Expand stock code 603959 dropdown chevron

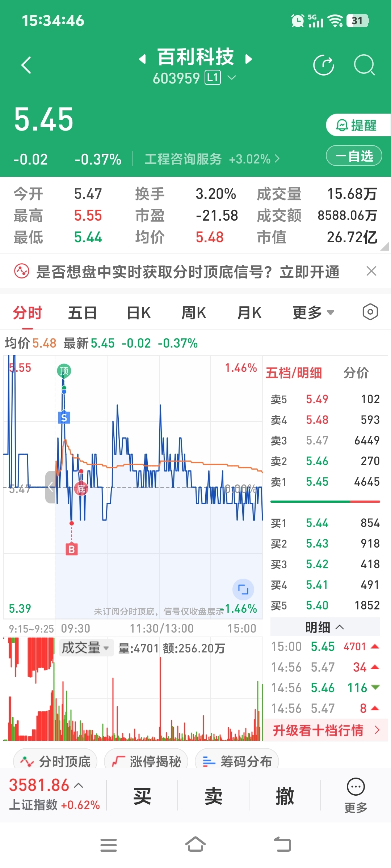231,78
